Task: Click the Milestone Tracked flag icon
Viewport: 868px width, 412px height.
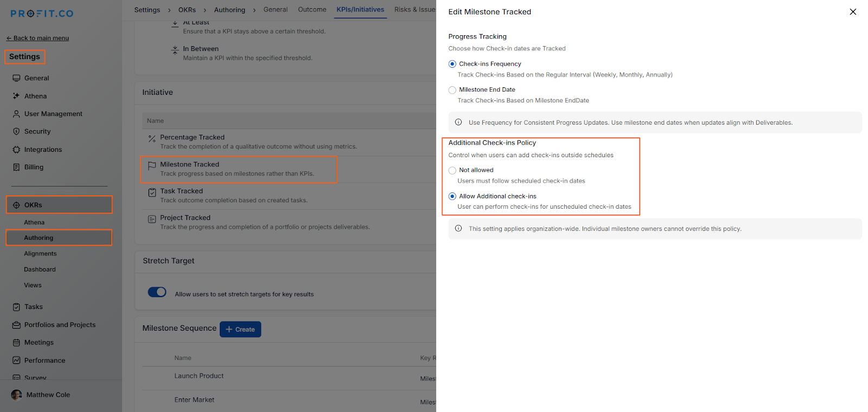Action: pos(152,166)
